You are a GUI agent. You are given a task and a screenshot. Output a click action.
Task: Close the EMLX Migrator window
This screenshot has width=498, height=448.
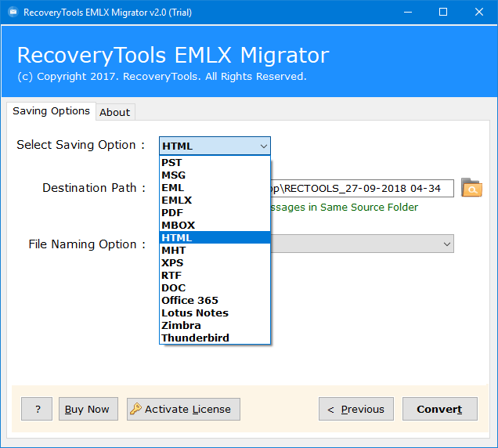(479, 12)
